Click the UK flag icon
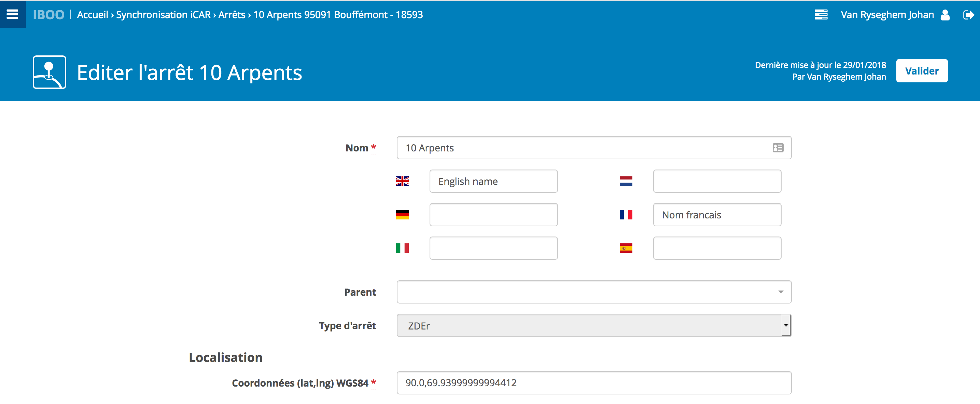The height and width of the screenshot is (404, 980). point(402,181)
